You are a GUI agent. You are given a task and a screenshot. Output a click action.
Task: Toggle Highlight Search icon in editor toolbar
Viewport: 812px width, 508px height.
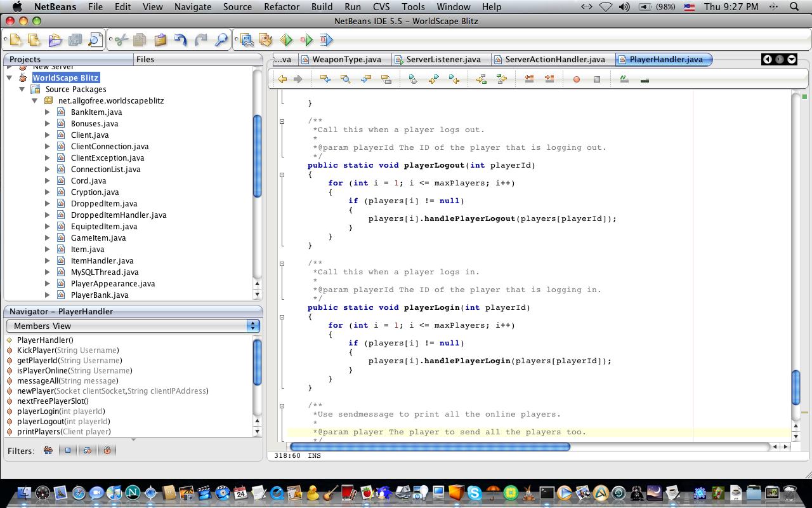386,79
